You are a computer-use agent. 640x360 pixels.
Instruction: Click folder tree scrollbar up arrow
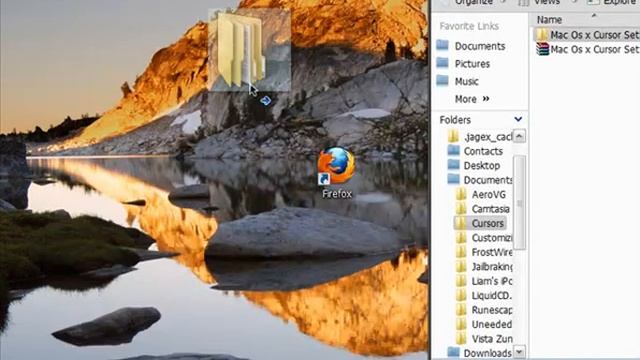pyautogui.click(x=519, y=136)
